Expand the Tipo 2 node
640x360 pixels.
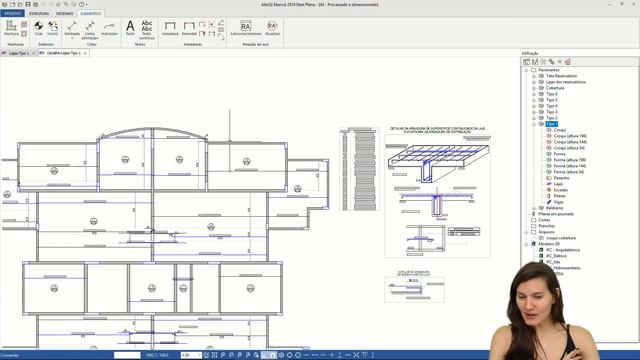click(x=533, y=118)
